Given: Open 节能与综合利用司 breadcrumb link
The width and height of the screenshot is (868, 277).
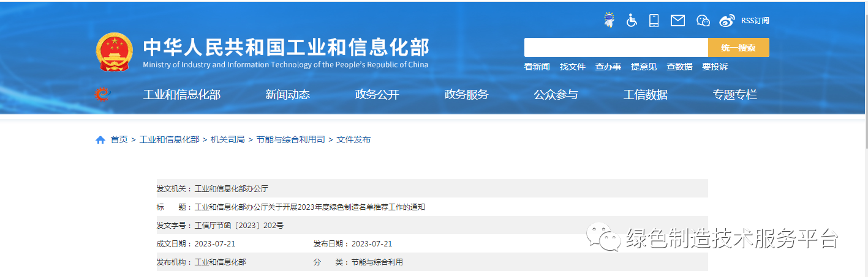Looking at the screenshot, I should pyautogui.click(x=290, y=139).
